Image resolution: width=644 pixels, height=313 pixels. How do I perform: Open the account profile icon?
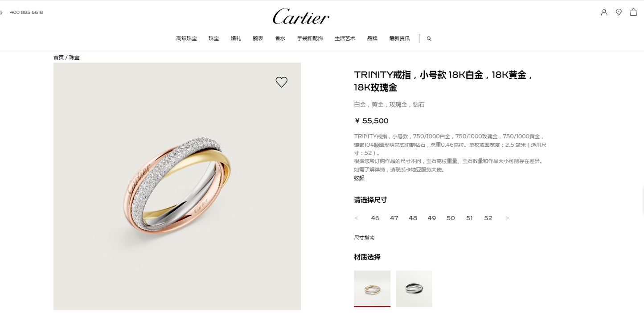[604, 12]
